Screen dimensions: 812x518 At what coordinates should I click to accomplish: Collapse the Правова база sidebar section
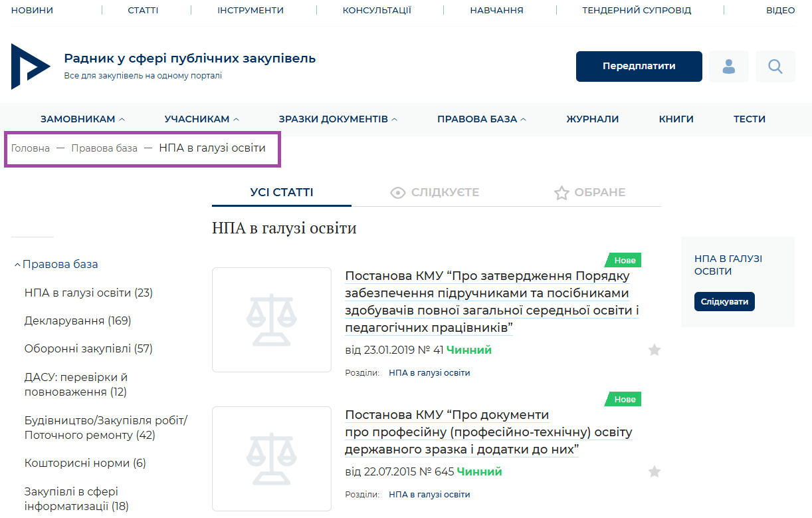coord(56,264)
